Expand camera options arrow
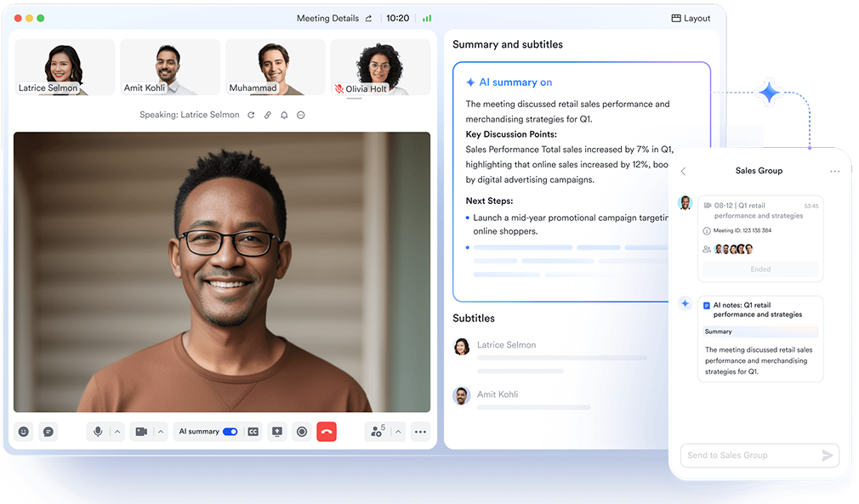Screen dimensions: 859x504 tap(161, 432)
